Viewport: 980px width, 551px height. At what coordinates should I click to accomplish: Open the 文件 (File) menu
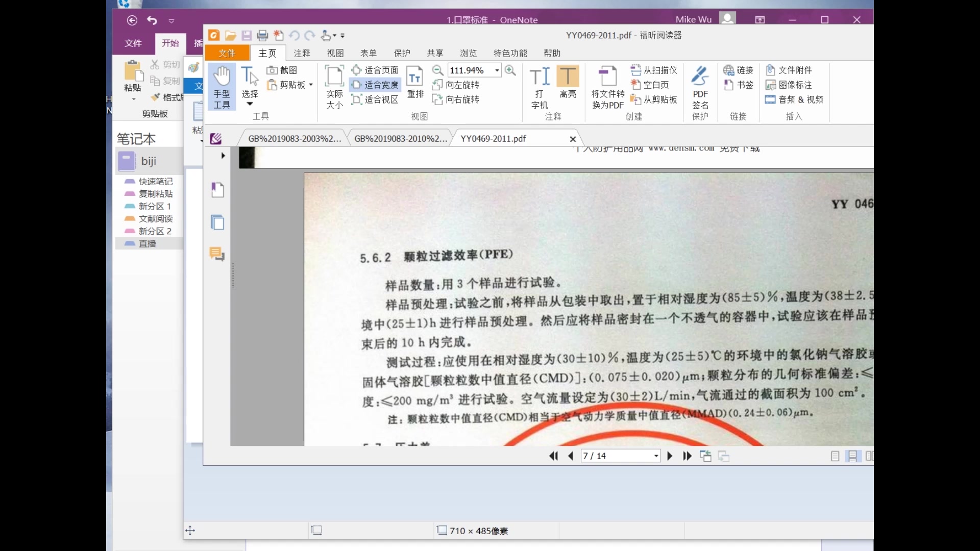point(227,53)
